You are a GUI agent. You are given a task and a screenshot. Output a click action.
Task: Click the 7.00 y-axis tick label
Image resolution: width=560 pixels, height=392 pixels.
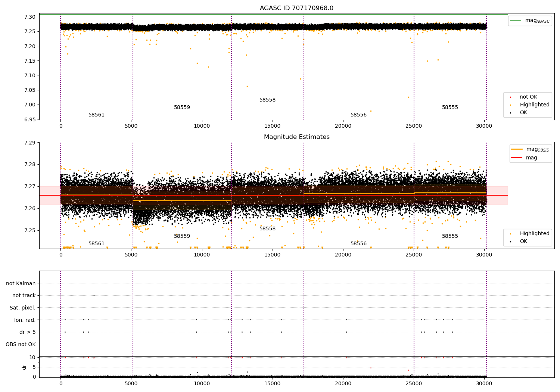tap(30, 105)
